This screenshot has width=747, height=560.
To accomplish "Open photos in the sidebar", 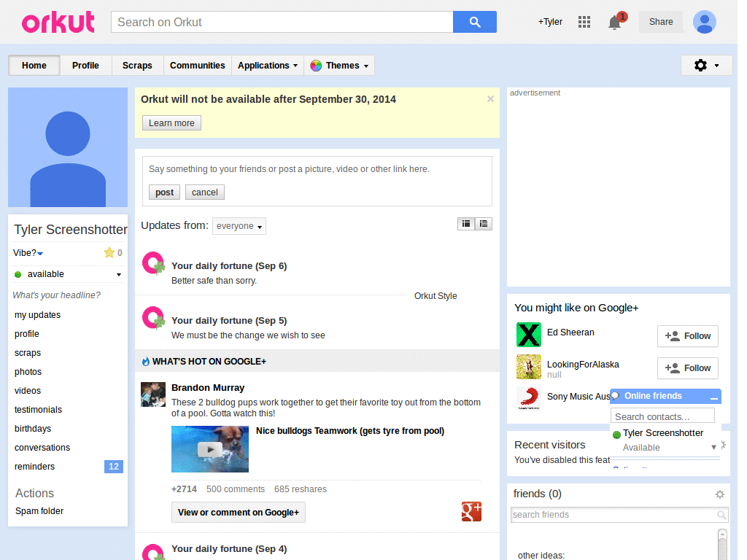I will (28, 371).
